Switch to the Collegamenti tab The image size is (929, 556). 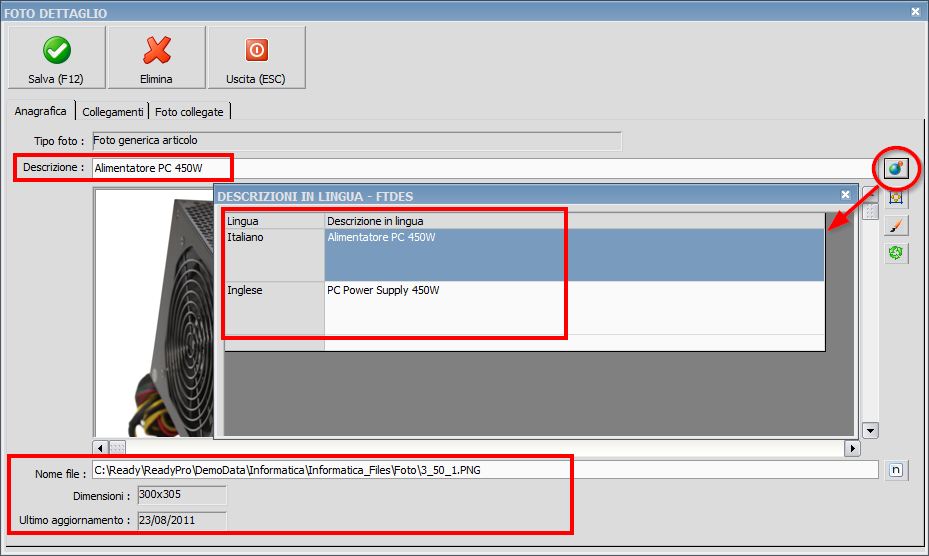[x=113, y=112]
